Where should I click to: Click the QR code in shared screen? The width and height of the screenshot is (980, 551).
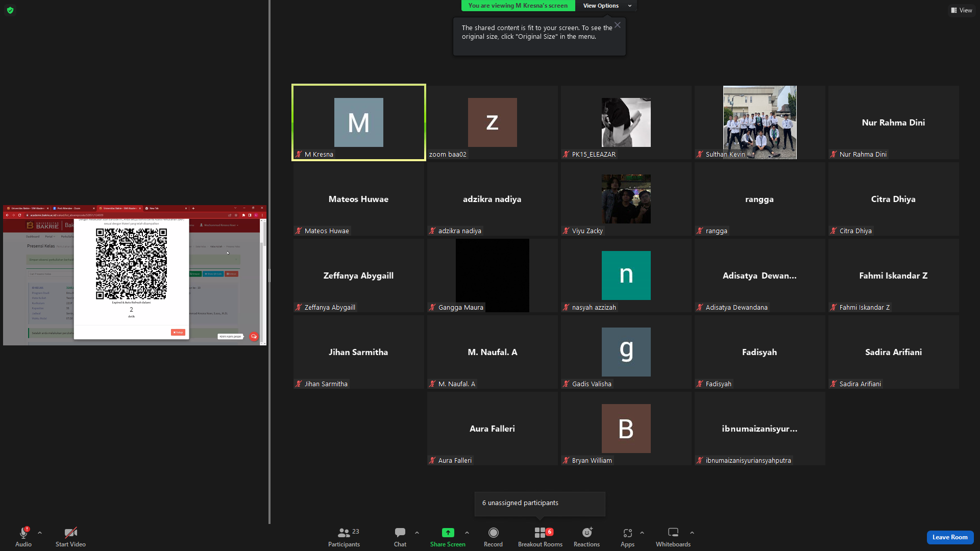131,264
